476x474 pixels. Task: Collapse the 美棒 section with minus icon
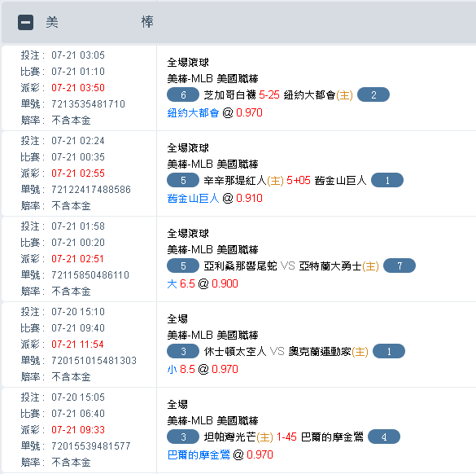pos(25,23)
